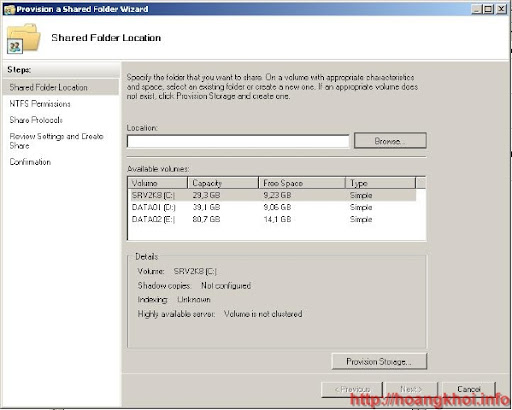Click the Provision Storage button
Viewport: 512px width, 410px height.
(x=379, y=361)
